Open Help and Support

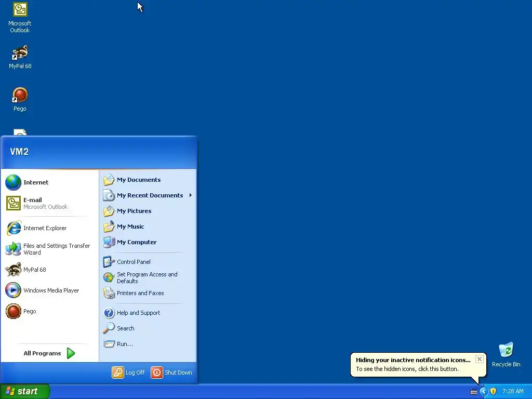(x=148, y=313)
